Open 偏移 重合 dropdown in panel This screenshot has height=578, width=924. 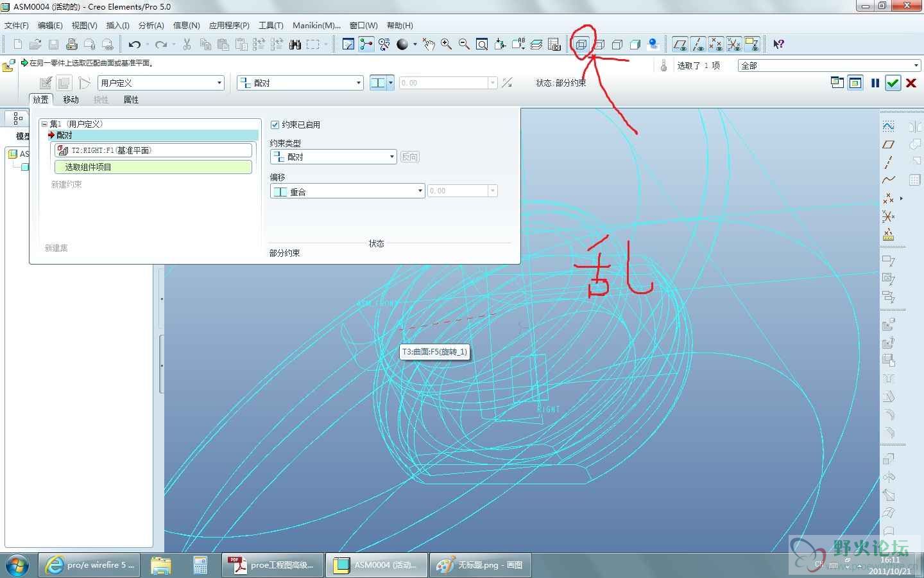347,191
